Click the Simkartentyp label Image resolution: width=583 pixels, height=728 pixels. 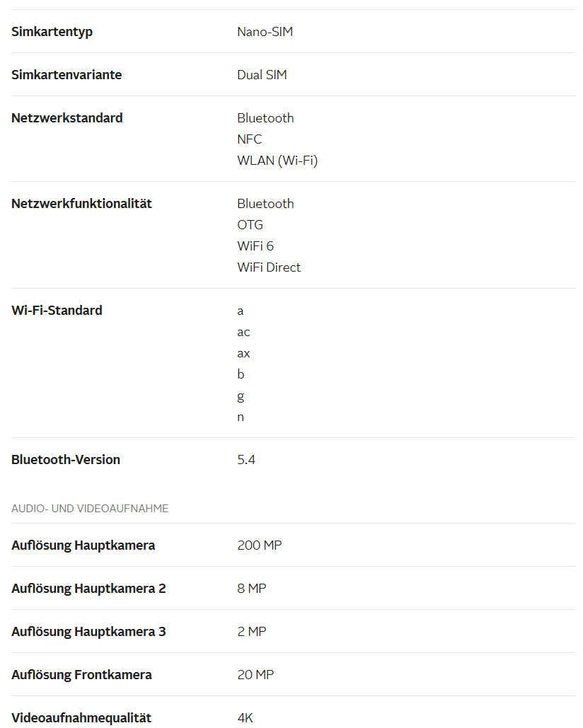click(52, 32)
